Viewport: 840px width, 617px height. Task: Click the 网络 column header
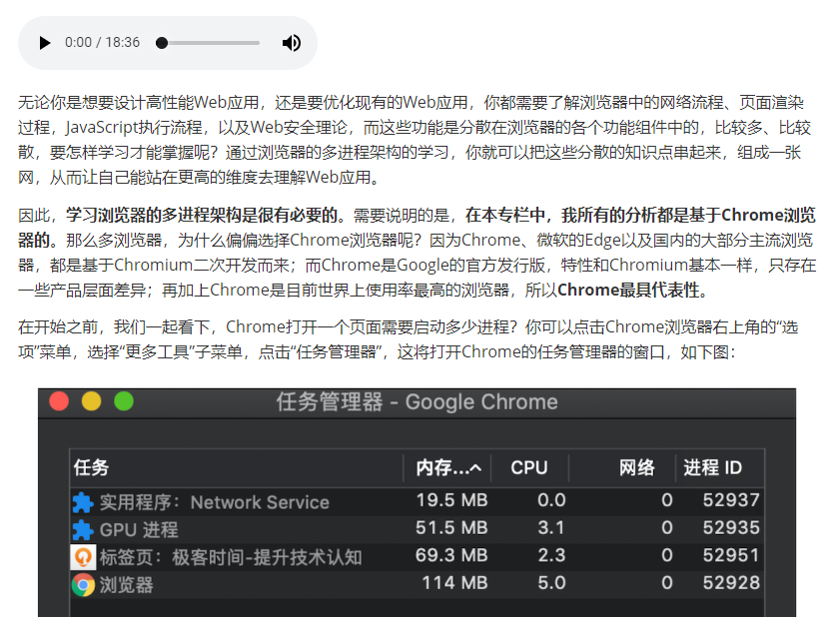tap(622, 467)
